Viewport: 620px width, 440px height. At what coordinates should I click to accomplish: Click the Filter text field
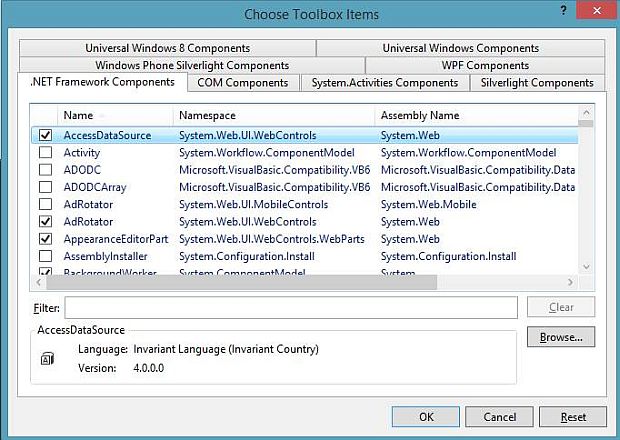[x=291, y=307]
